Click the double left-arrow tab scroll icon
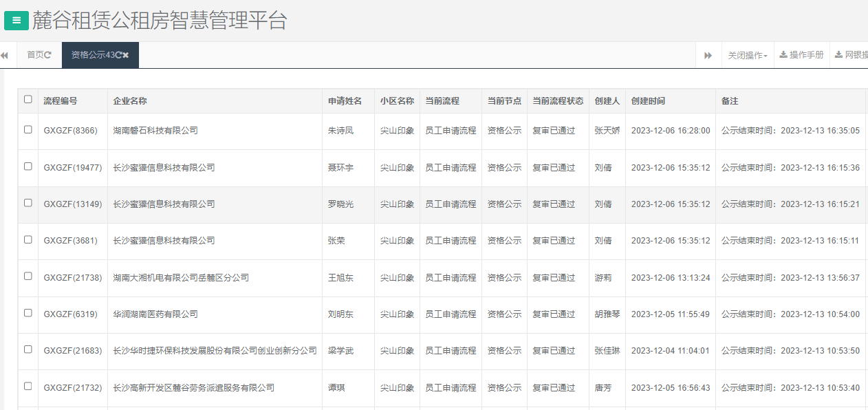Viewport: 868px width, 410px height. click(5, 55)
